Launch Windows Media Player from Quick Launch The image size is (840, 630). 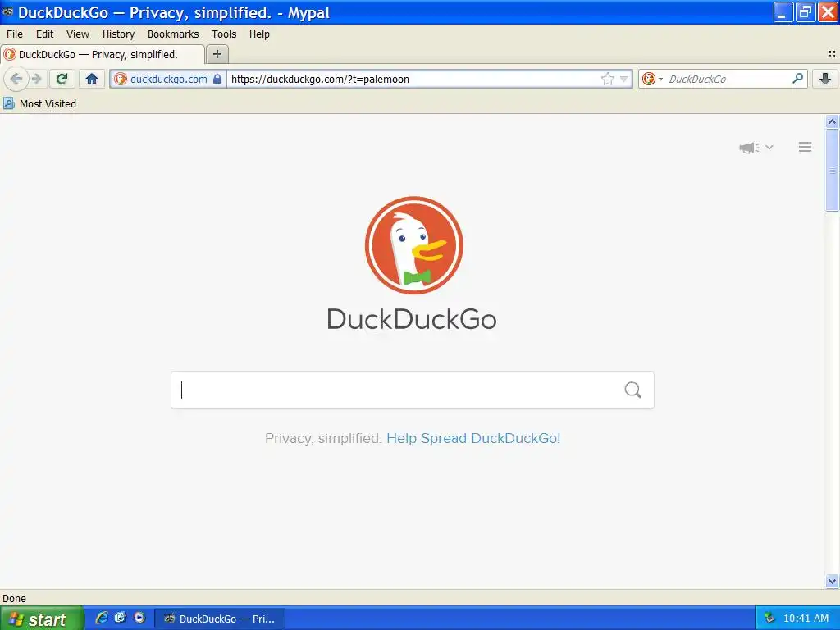[139, 618]
